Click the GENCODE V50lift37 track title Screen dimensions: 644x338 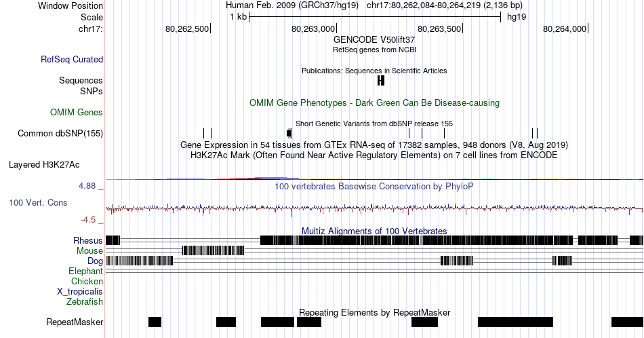pyautogui.click(x=374, y=39)
